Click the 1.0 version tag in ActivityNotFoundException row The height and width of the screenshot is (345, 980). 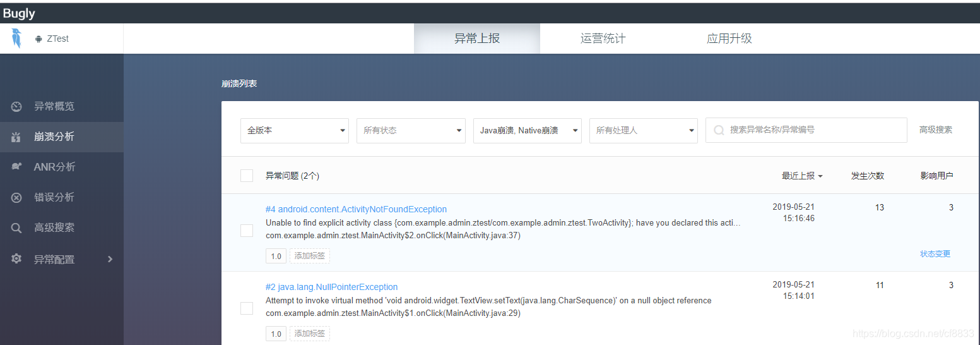(x=276, y=256)
